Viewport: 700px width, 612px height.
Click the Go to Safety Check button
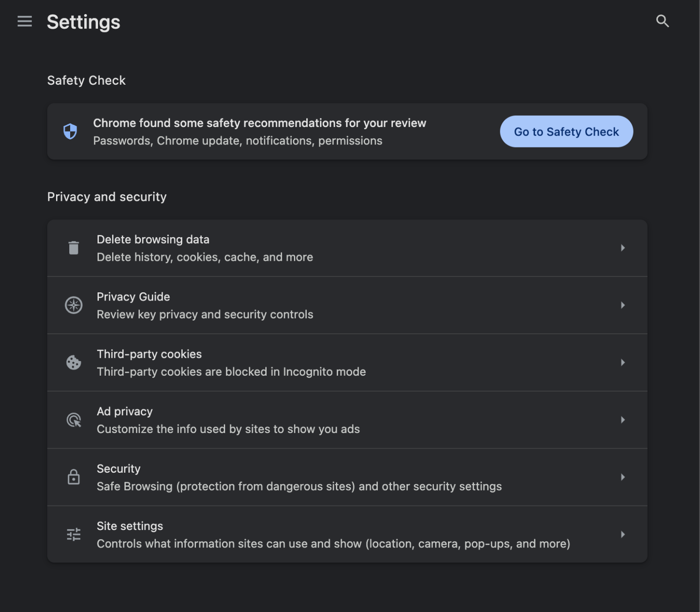click(x=566, y=132)
